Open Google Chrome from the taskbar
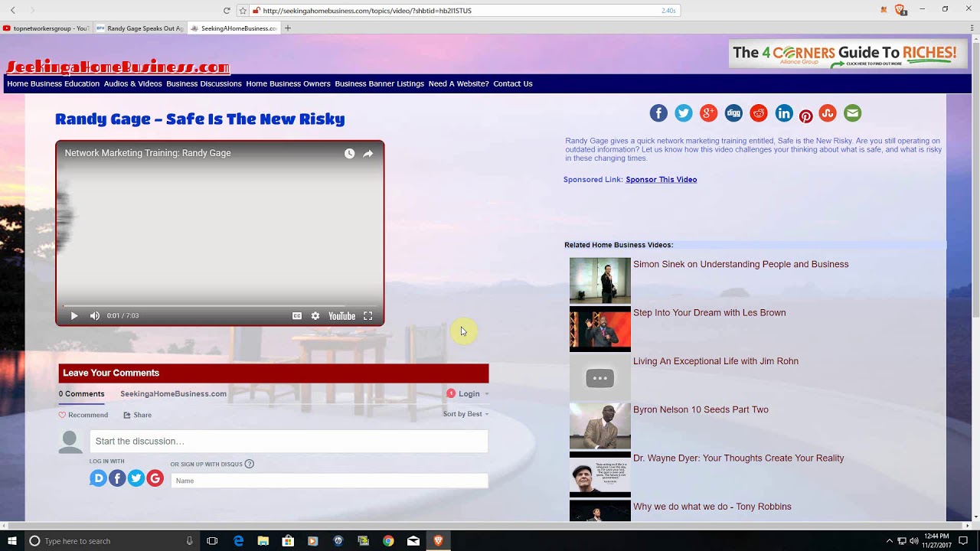980x551 pixels. tap(388, 541)
